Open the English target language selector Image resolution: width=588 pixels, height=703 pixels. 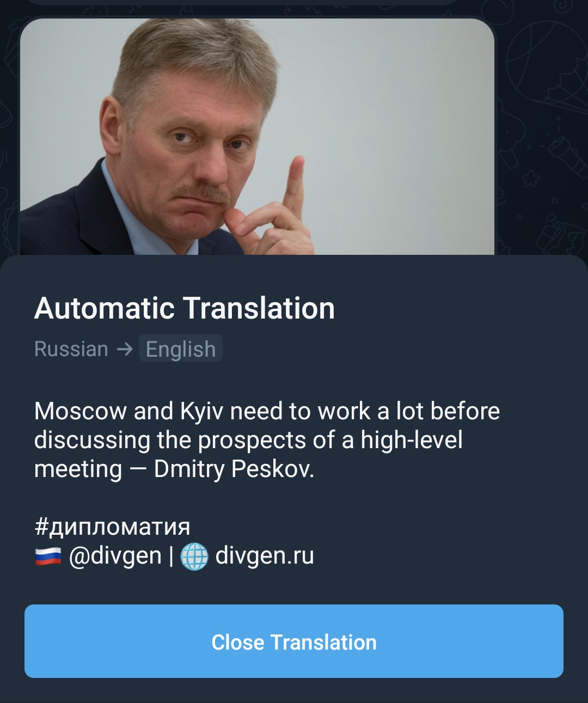click(180, 349)
